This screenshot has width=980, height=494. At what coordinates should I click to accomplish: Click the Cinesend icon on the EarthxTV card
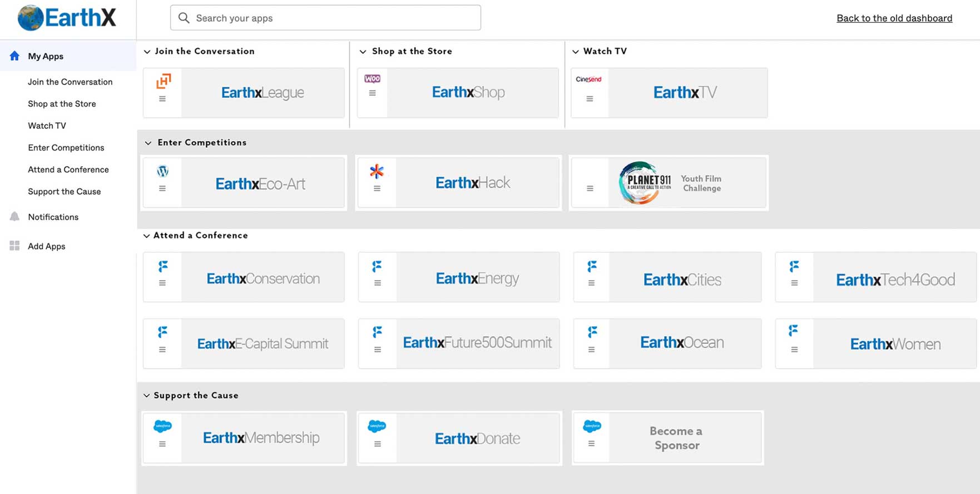pos(589,79)
